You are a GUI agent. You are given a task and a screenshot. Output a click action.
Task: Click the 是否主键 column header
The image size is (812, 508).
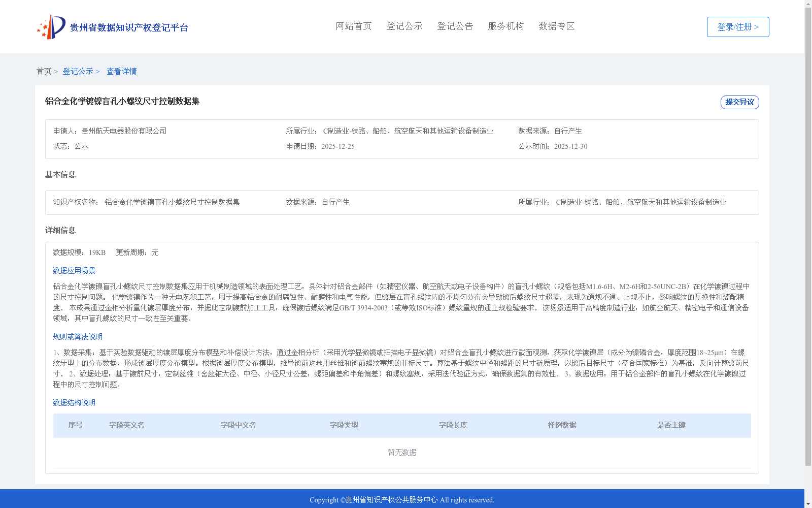[x=671, y=425]
